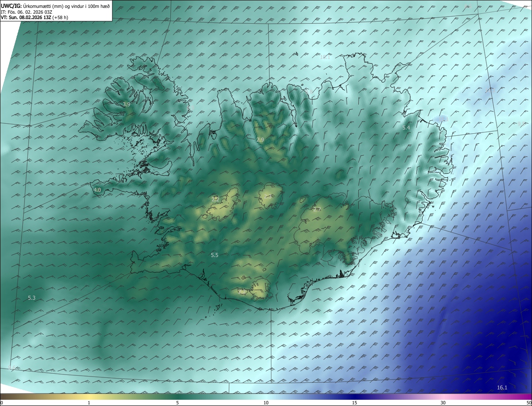This screenshot has height=406, width=532.
Task: Click the faint 9.5 label at the eastern edge
Action: (521, 124)
